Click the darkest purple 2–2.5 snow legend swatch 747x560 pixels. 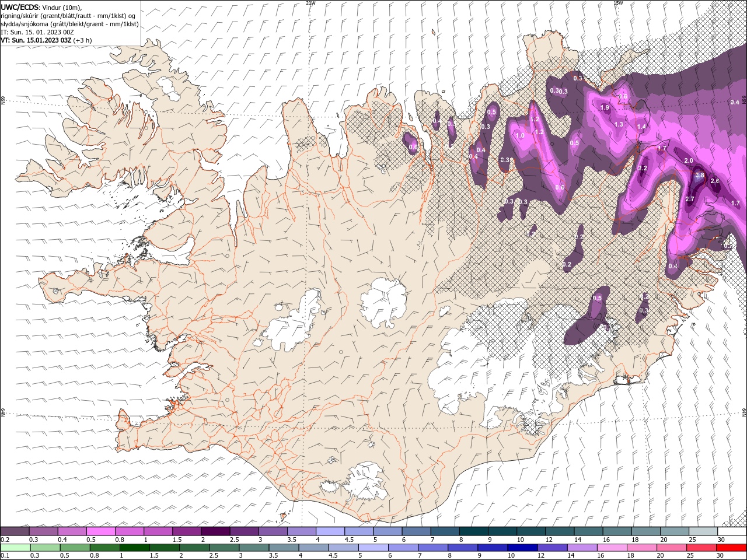[215, 531]
